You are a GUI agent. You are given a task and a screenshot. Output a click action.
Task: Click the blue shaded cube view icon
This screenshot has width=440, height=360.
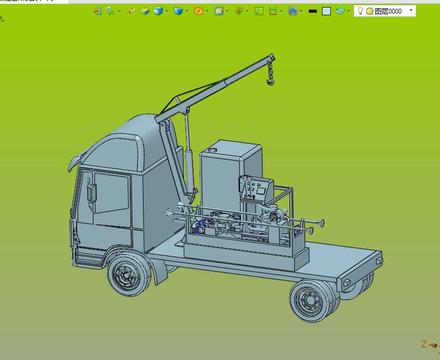158,11
